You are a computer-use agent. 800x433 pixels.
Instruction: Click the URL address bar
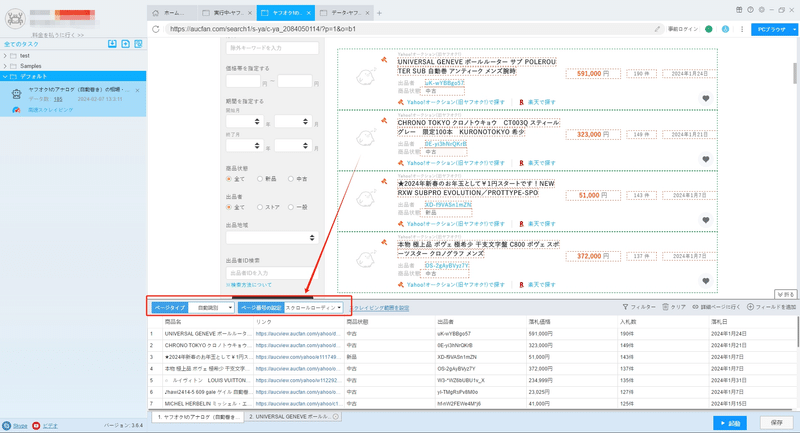click(x=410, y=29)
